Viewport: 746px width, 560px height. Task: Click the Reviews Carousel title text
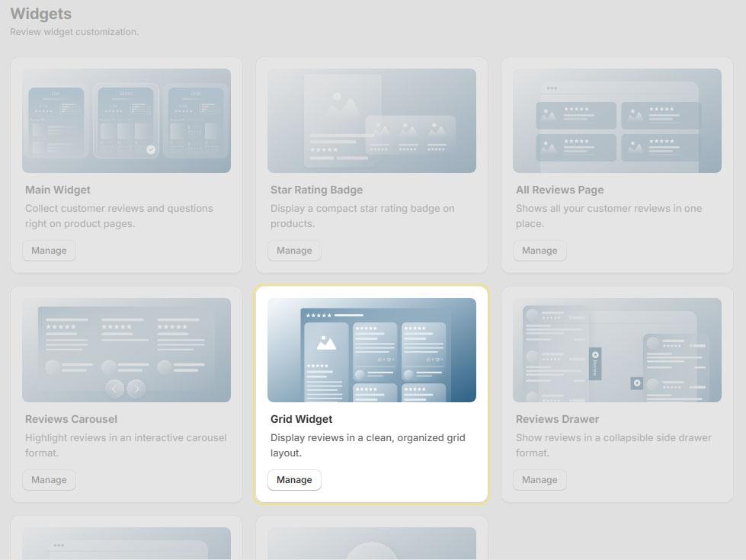coord(71,419)
